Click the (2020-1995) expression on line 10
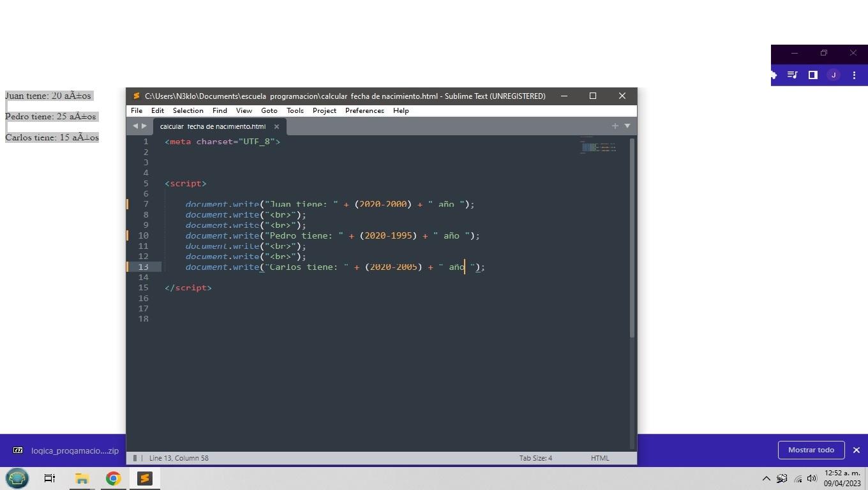Image resolution: width=868 pixels, height=490 pixels. (x=388, y=235)
